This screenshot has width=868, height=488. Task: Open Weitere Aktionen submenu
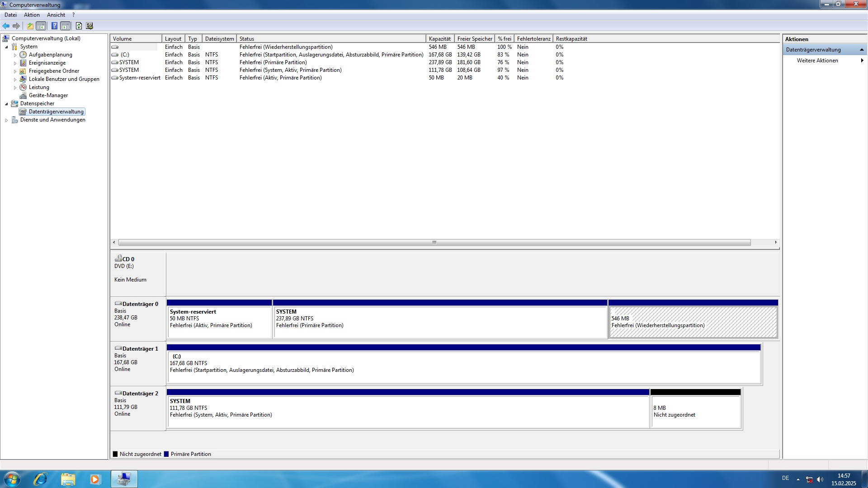(817, 61)
